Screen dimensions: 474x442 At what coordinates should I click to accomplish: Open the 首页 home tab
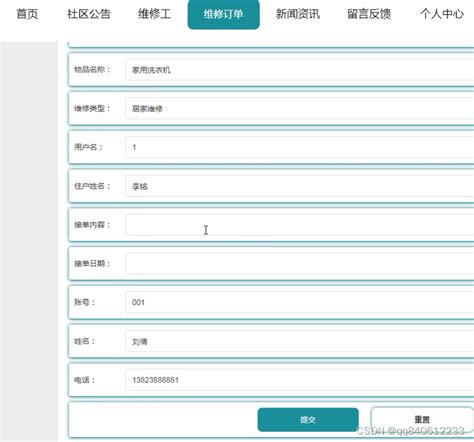coord(27,14)
